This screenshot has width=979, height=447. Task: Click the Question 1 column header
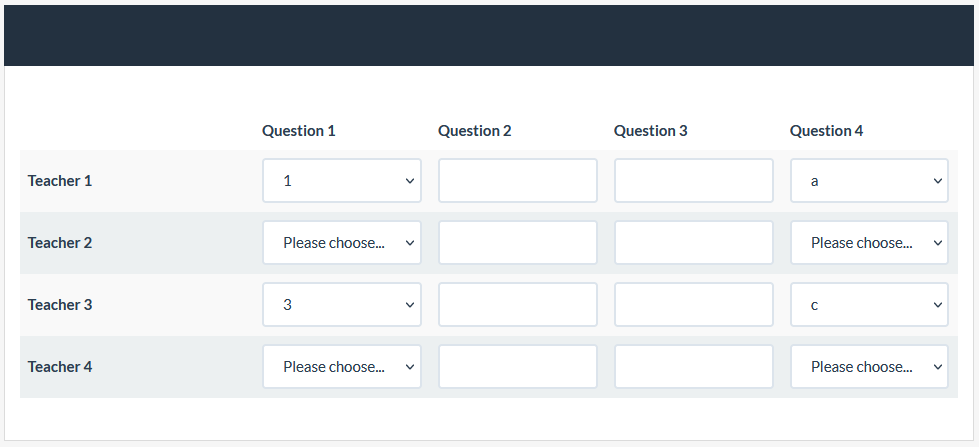coord(299,131)
